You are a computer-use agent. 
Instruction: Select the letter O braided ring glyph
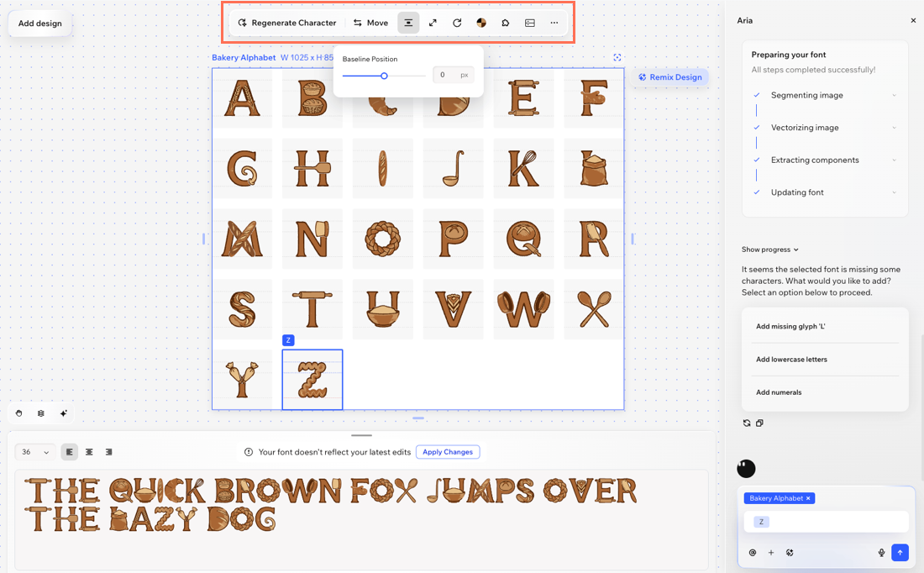tap(382, 239)
